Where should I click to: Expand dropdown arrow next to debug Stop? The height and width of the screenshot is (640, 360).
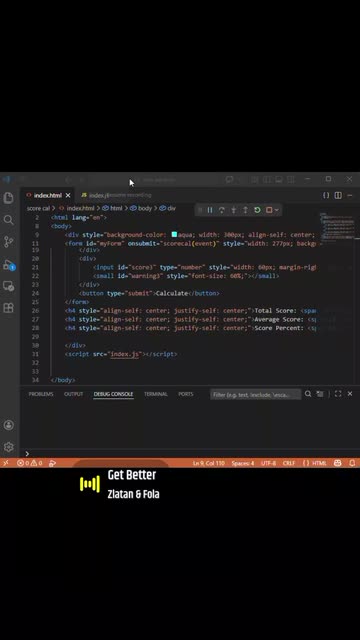[x=277, y=210]
